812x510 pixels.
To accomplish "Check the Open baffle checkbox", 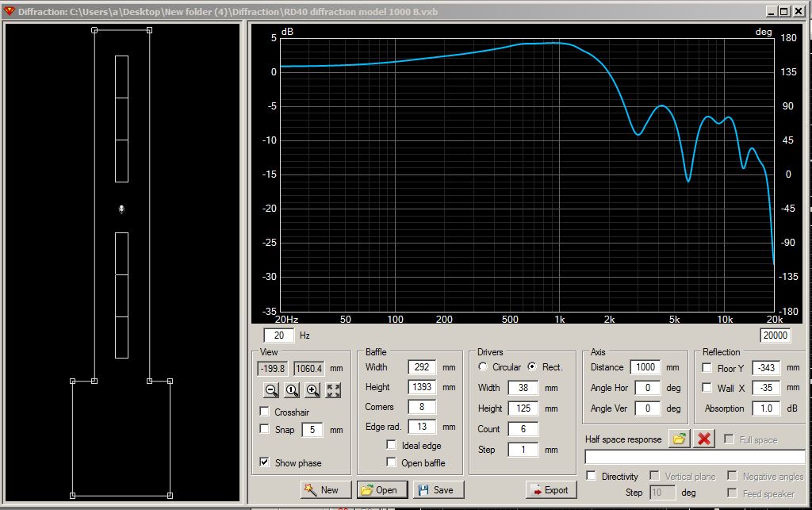I will [392, 462].
